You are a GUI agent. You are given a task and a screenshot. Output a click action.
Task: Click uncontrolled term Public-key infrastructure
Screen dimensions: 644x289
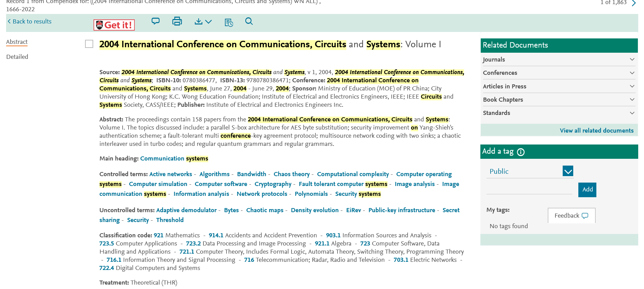pos(402,210)
